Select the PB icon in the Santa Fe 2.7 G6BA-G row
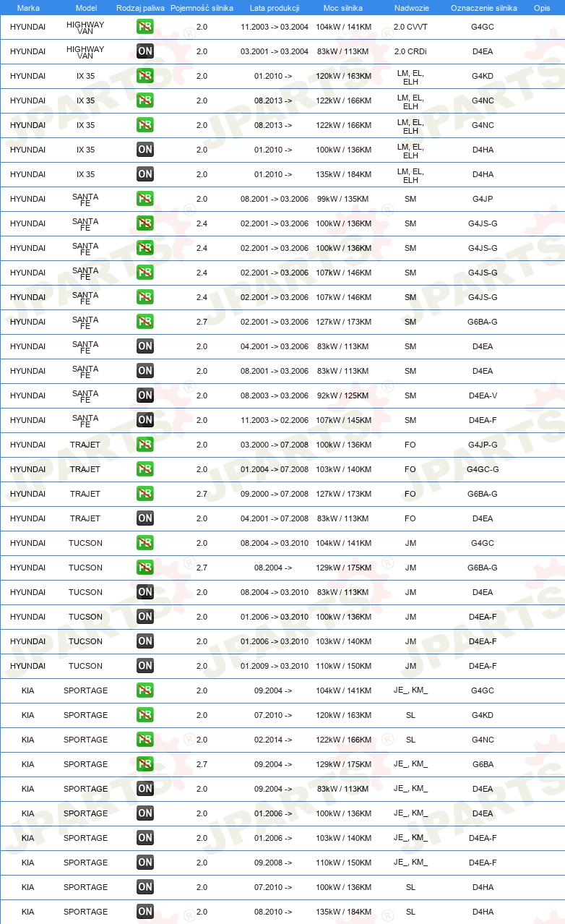Screen dimensions: 565x924 point(145,322)
